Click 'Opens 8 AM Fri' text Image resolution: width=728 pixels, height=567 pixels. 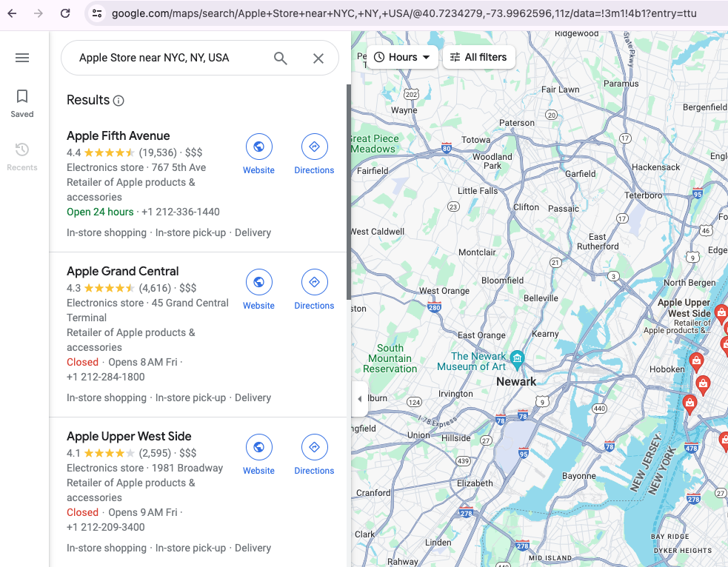pyautogui.click(x=143, y=363)
